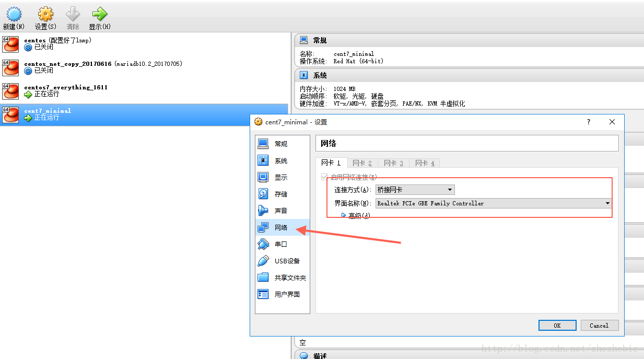Click the Network (网络) icon in sidebar

[263, 227]
